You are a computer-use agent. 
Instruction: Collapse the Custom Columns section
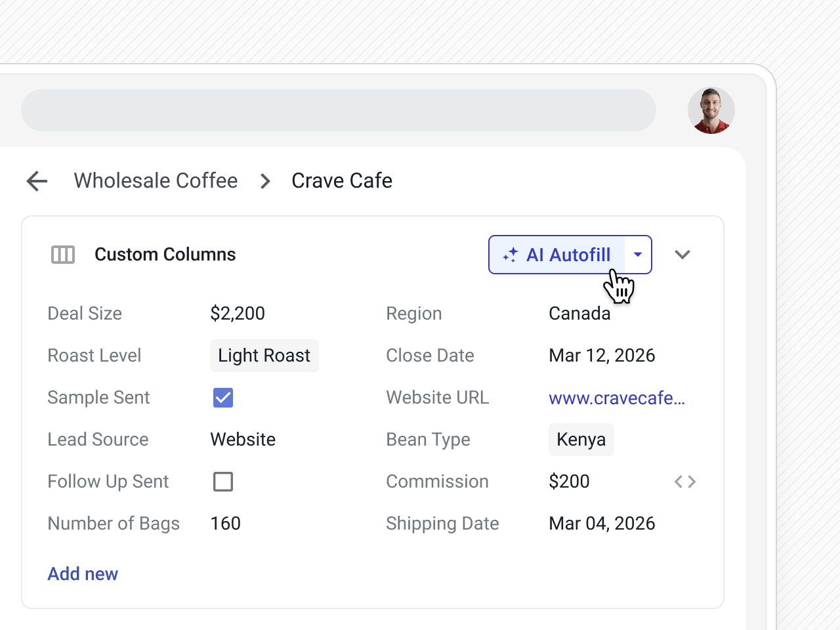pos(682,255)
